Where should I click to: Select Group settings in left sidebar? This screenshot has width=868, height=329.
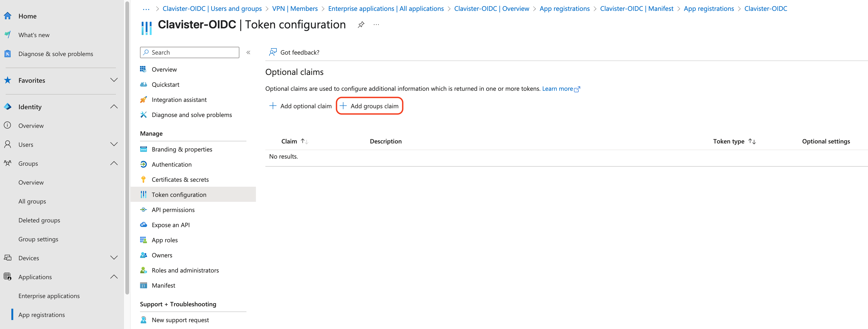pyautogui.click(x=38, y=239)
